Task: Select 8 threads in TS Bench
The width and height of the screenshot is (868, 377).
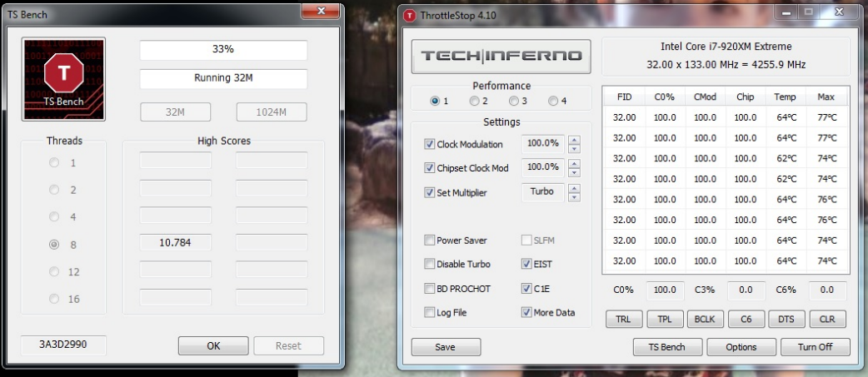Action: [54, 245]
